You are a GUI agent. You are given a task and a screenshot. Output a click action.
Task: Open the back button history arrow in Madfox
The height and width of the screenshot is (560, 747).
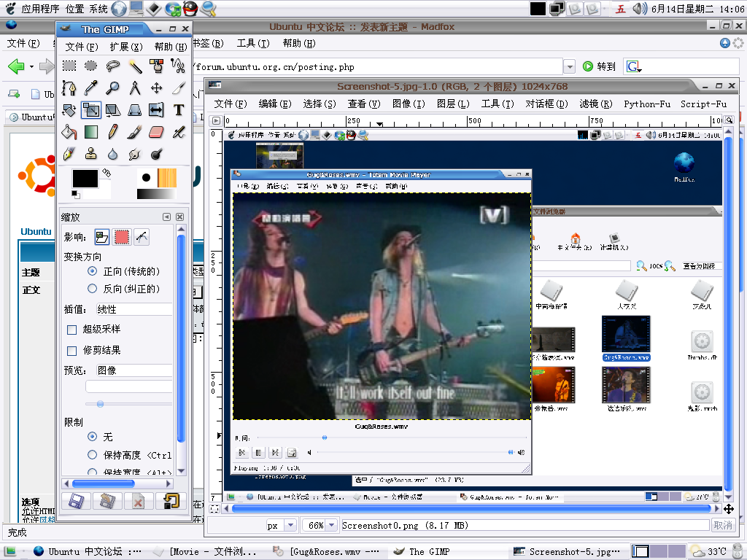31,66
